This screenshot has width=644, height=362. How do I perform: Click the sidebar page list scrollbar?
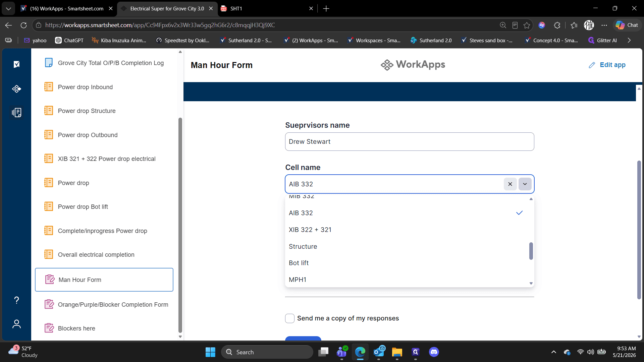tap(180, 225)
